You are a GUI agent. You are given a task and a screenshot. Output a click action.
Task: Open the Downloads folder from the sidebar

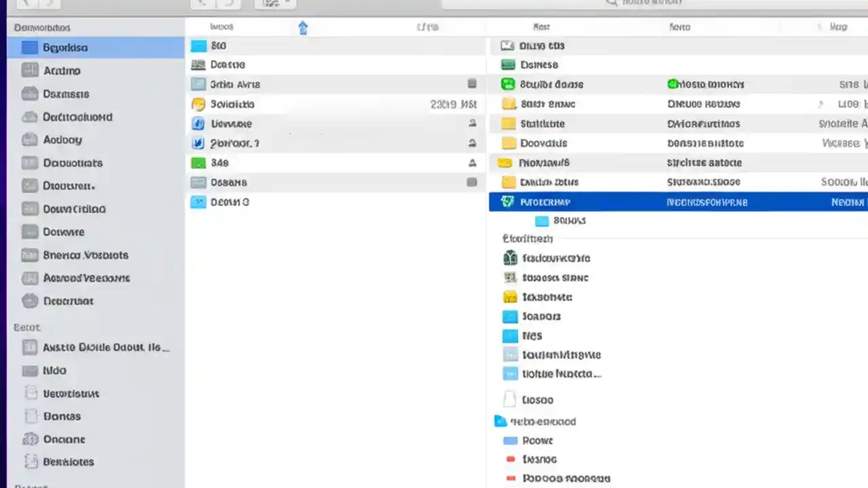coord(74,209)
